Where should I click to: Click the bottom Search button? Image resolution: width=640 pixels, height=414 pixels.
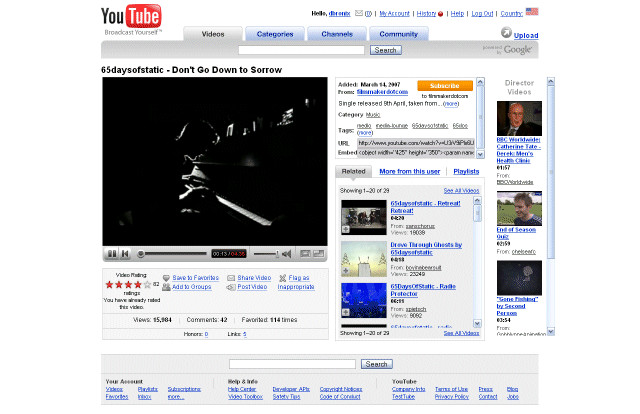[x=376, y=364]
